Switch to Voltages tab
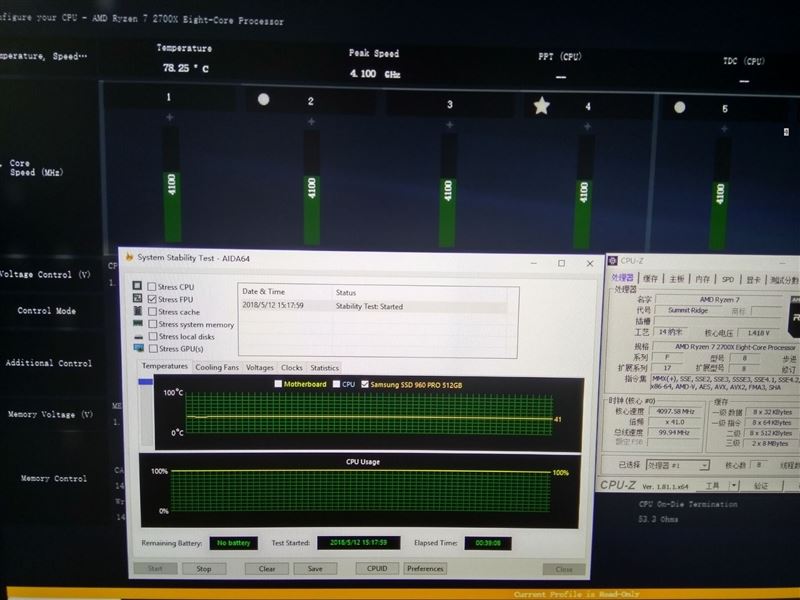The width and height of the screenshot is (800, 600). coord(260,367)
